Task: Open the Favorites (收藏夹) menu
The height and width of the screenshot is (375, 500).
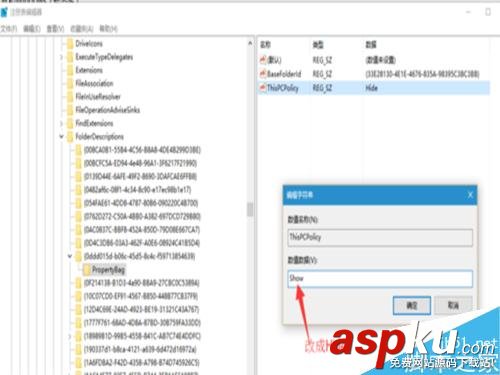Action: point(82,29)
